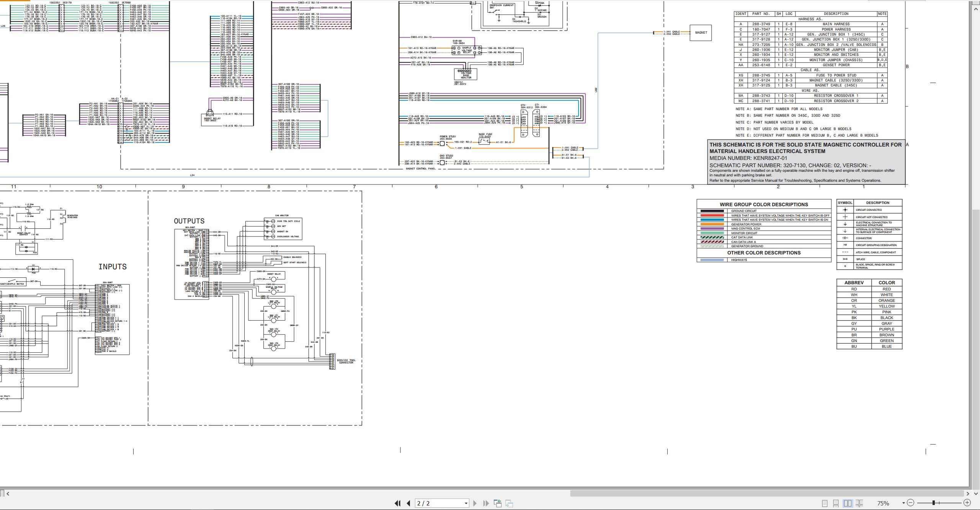980x510 pixels.
Task: Click the GND STUD2 label
Action: 446,156
